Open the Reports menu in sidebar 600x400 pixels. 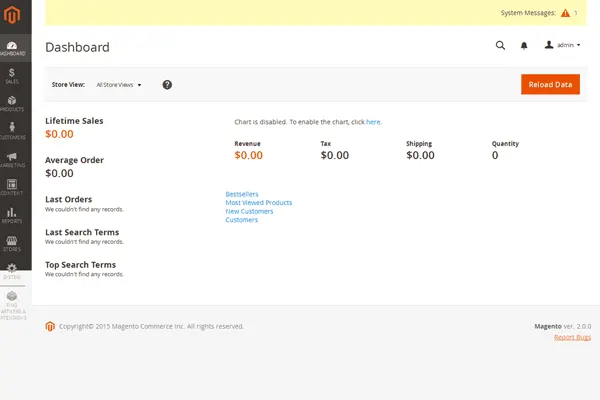12,215
